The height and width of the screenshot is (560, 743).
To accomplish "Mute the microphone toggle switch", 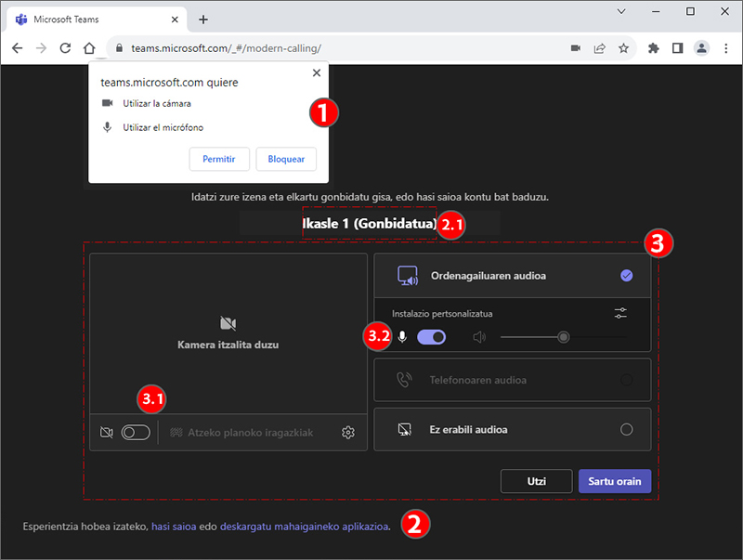I will click(430, 337).
